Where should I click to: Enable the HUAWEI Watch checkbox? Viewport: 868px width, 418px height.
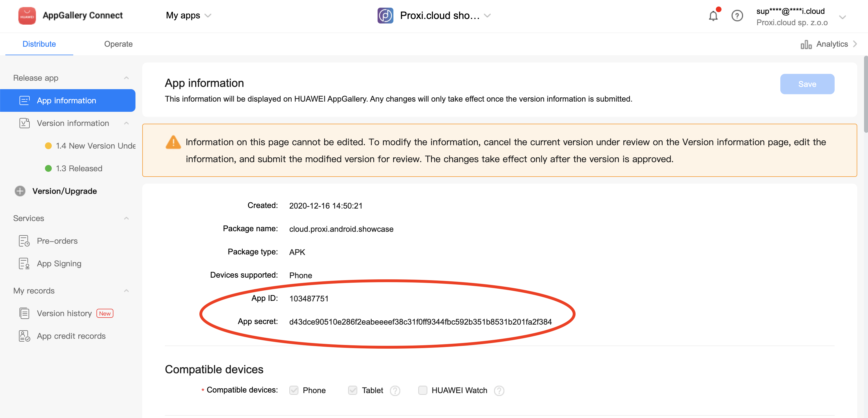(423, 390)
